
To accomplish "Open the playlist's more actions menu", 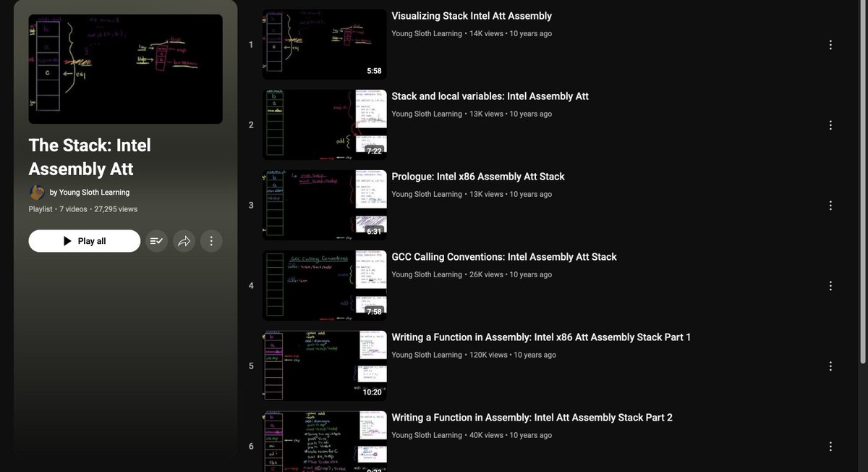I will click(211, 240).
